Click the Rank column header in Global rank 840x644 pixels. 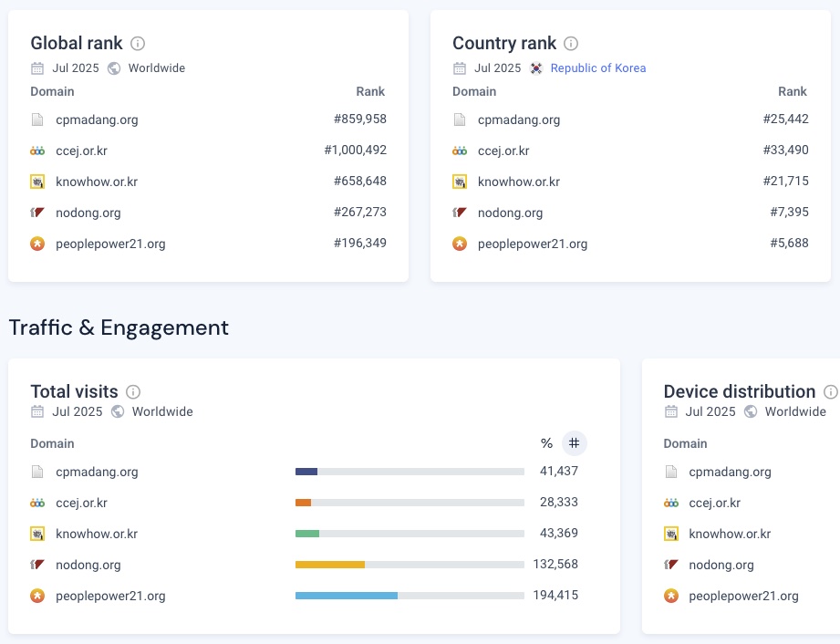click(370, 91)
